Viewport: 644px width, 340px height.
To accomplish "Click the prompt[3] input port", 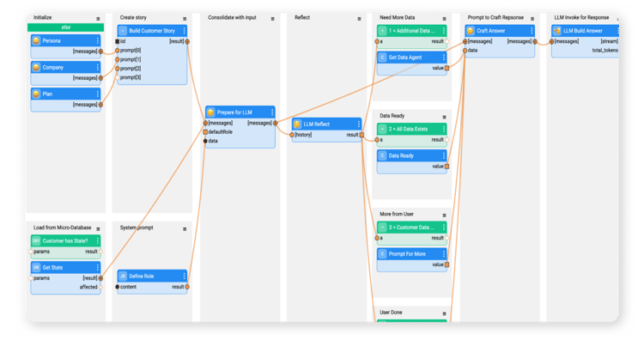I will pos(117,77).
